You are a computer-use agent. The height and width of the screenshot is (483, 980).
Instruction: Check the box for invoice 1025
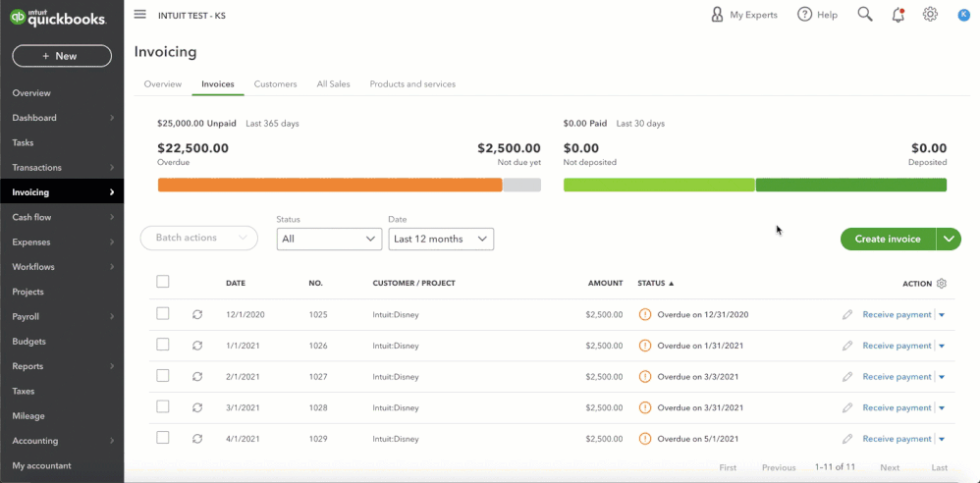pyautogui.click(x=163, y=314)
